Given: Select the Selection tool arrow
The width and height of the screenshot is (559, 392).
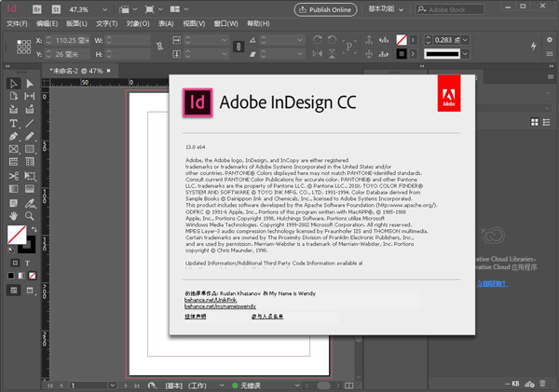Looking at the screenshot, I should (x=14, y=84).
